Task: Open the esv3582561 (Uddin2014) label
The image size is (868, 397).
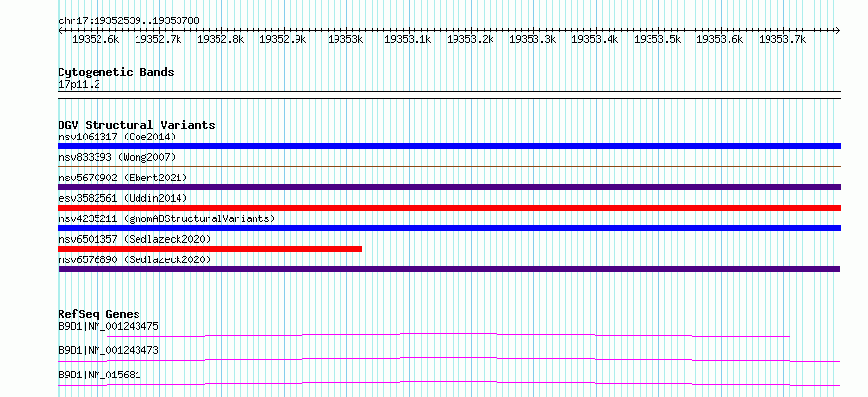Action: coord(123,198)
